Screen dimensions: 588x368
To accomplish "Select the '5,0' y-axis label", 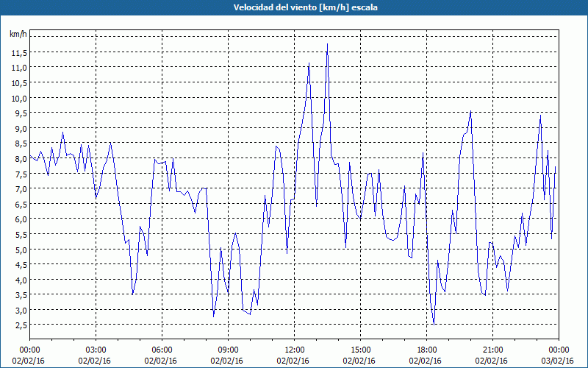I will click(21, 250).
